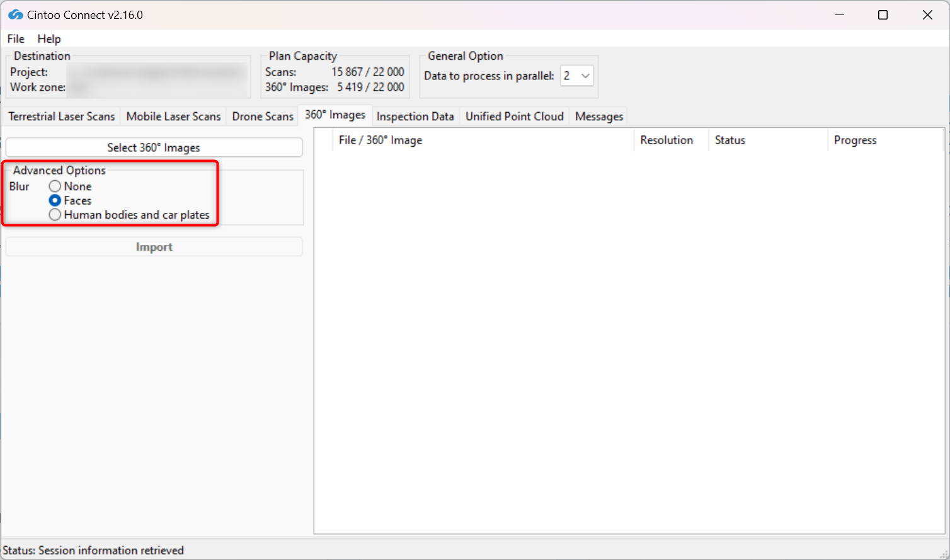Close the Cintoo Connect window
This screenshot has width=950, height=560.
coord(927,14)
